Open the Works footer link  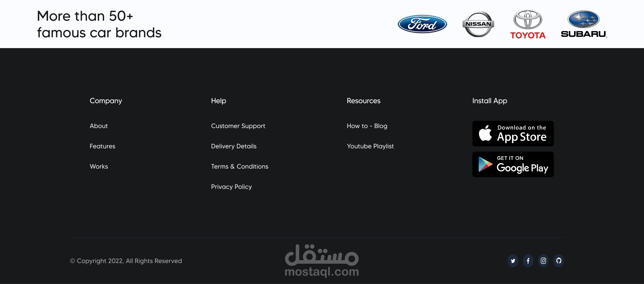99,166
